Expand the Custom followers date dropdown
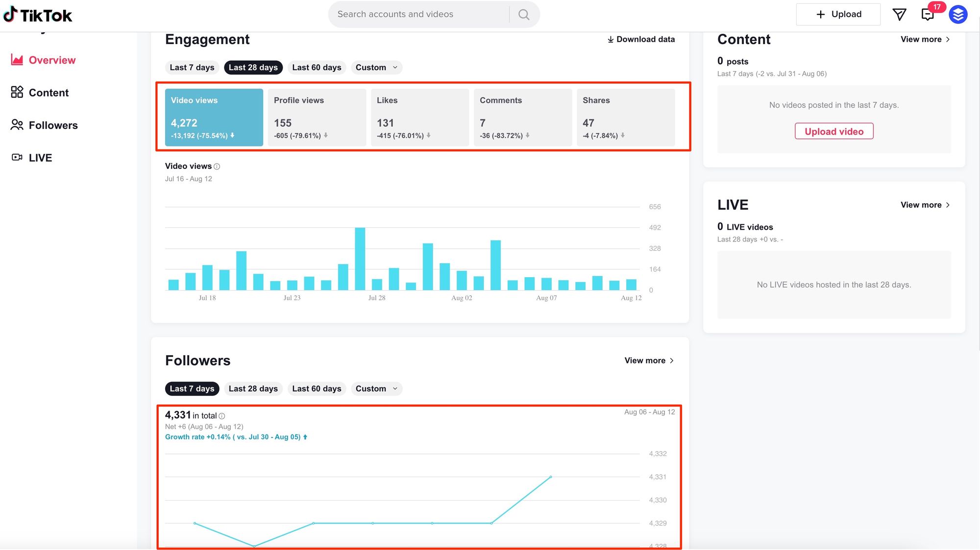This screenshot has width=980, height=550. pyautogui.click(x=375, y=389)
